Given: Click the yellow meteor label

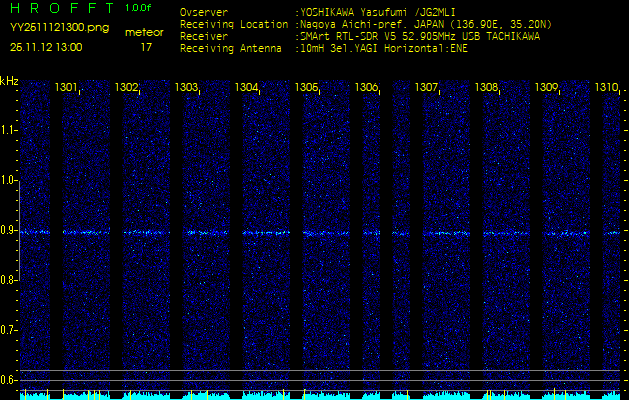Looking at the screenshot, I should click(144, 32).
